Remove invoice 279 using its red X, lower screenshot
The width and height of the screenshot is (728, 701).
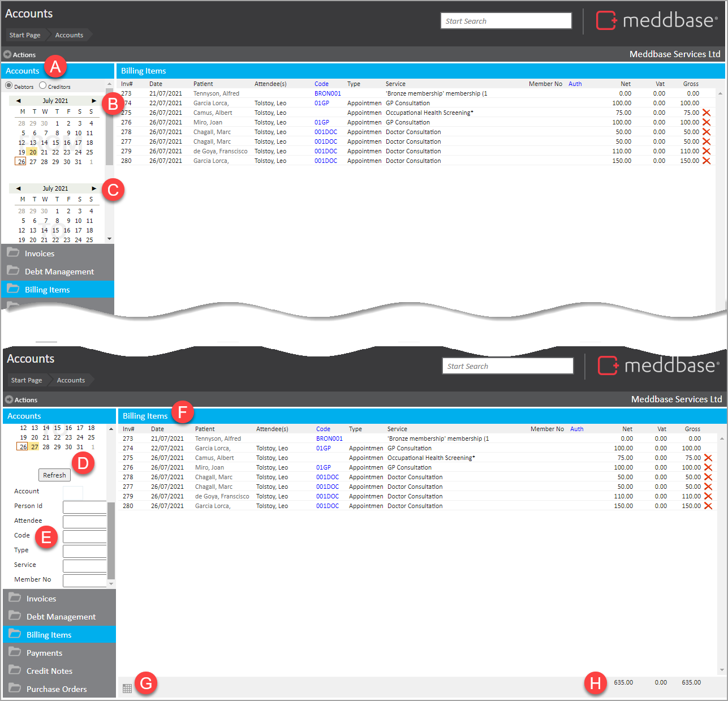click(x=708, y=496)
